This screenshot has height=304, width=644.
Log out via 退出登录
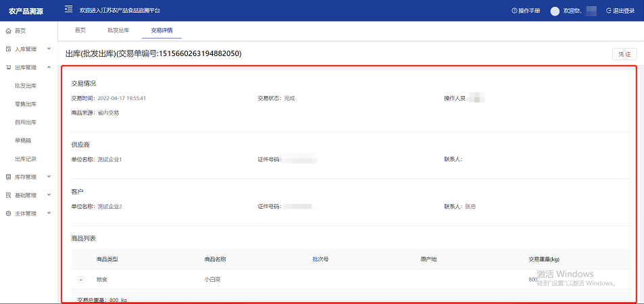coord(620,11)
